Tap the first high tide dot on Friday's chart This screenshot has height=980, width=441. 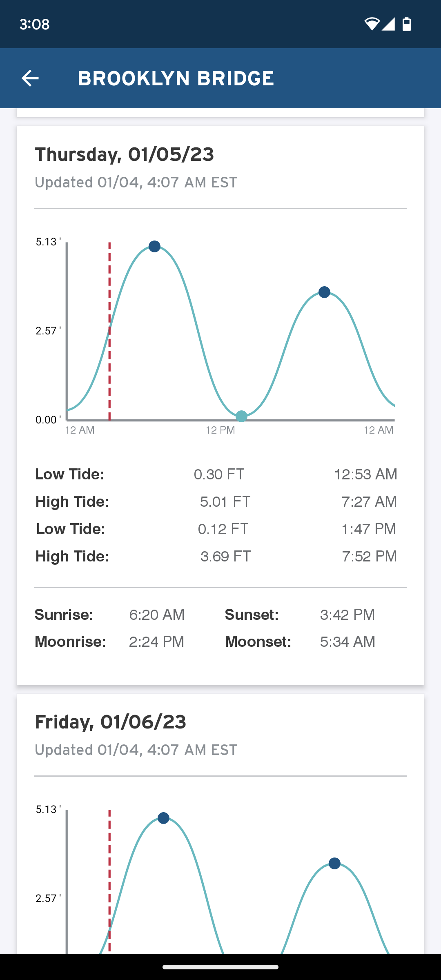click(163, 818)
